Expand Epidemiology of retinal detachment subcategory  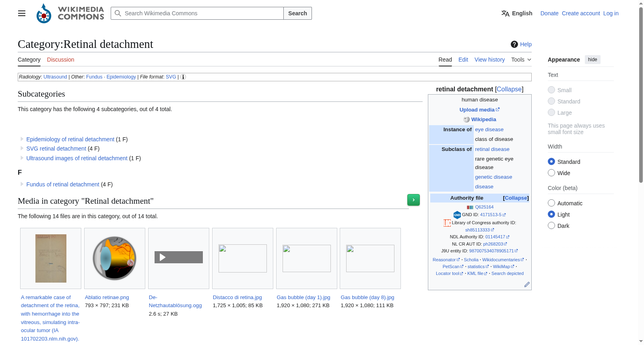[x=22, y=139]
